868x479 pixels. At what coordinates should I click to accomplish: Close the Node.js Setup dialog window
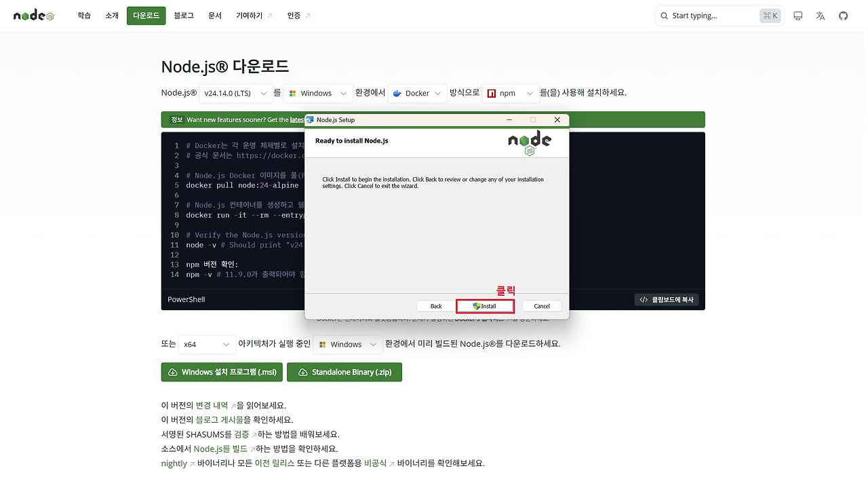coord(557,120)
